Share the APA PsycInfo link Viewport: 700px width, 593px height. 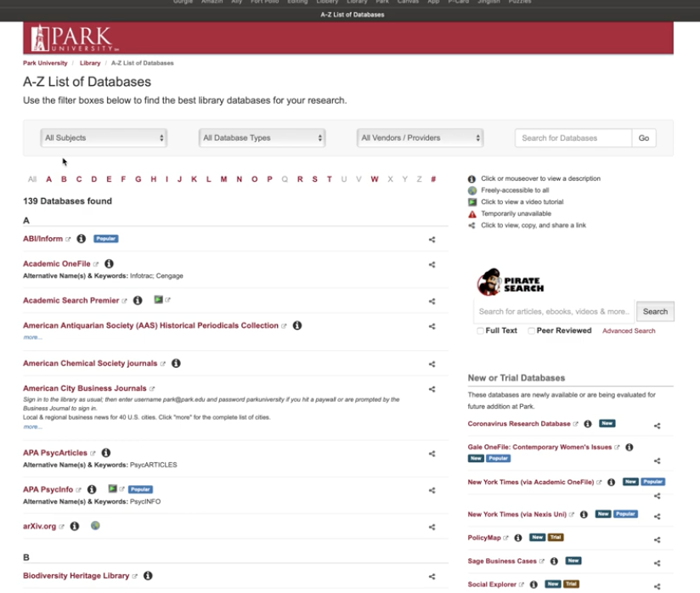pos(432,490)
